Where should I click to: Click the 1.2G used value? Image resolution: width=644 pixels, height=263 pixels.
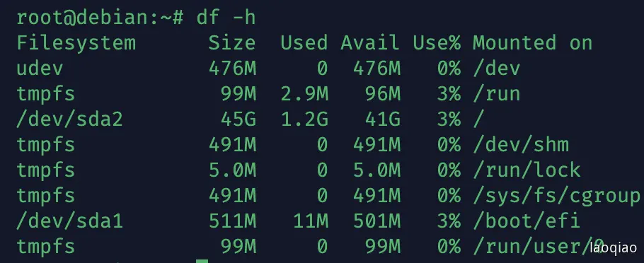click(304, 119)
